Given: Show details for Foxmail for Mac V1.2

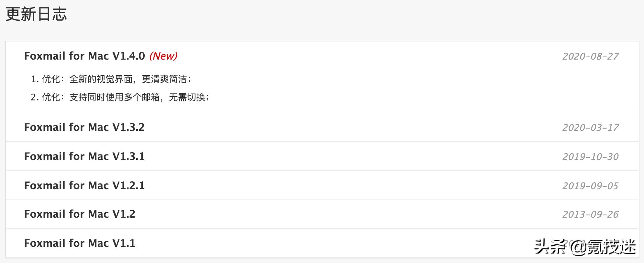Looking at the screenshot, I should click(80, 214).
